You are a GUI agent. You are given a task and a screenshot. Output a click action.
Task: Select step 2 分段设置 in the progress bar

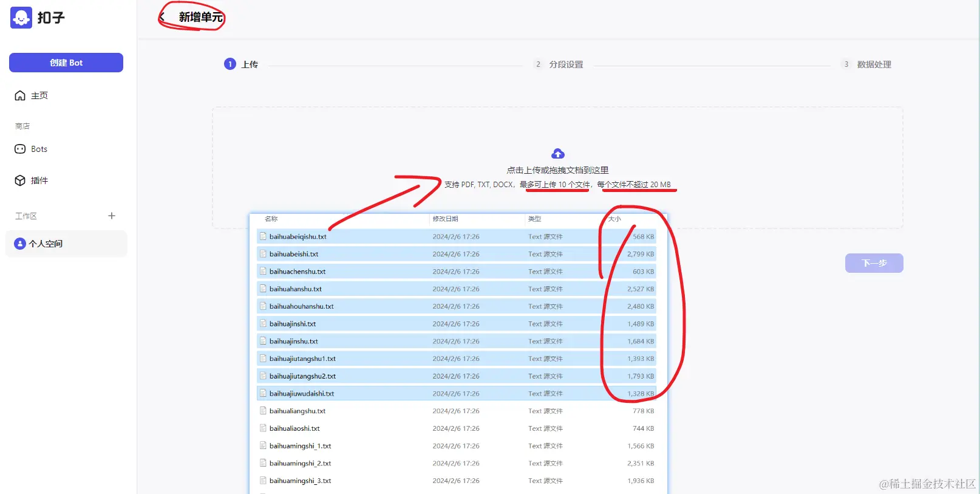pyautogui.click(x=558, y=64)
